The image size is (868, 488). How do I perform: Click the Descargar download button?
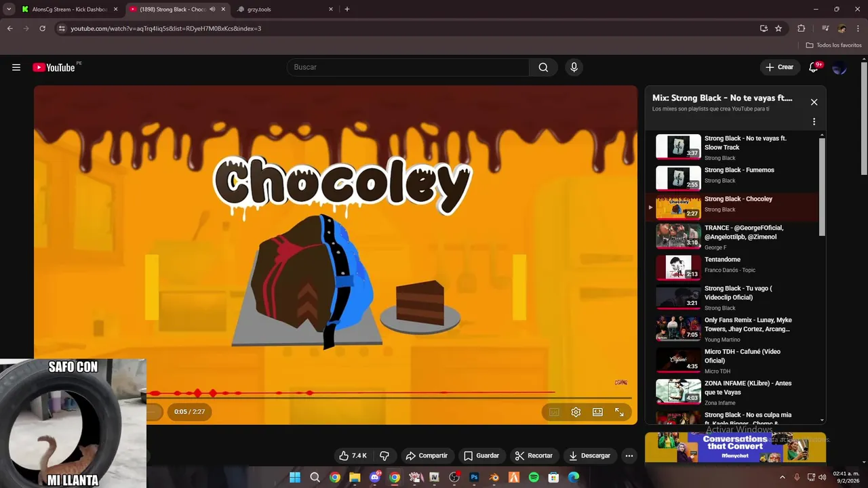click(590, 455)
